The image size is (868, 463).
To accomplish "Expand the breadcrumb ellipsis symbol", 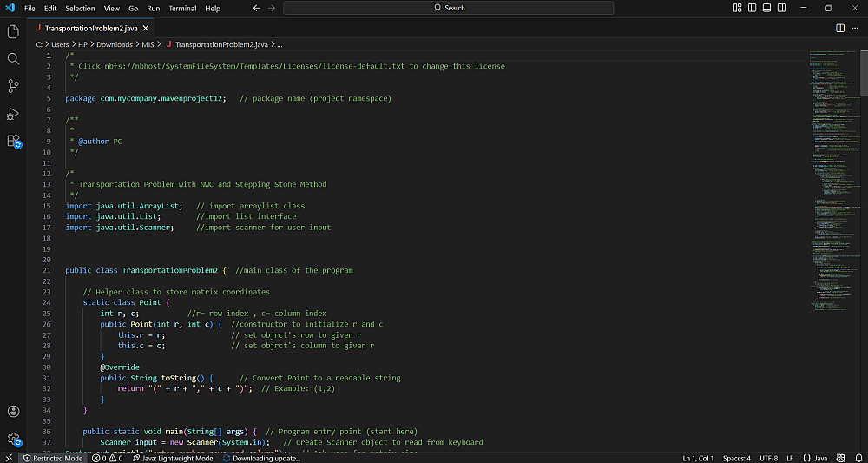I will pyautogui.click(x=279, y=44).
